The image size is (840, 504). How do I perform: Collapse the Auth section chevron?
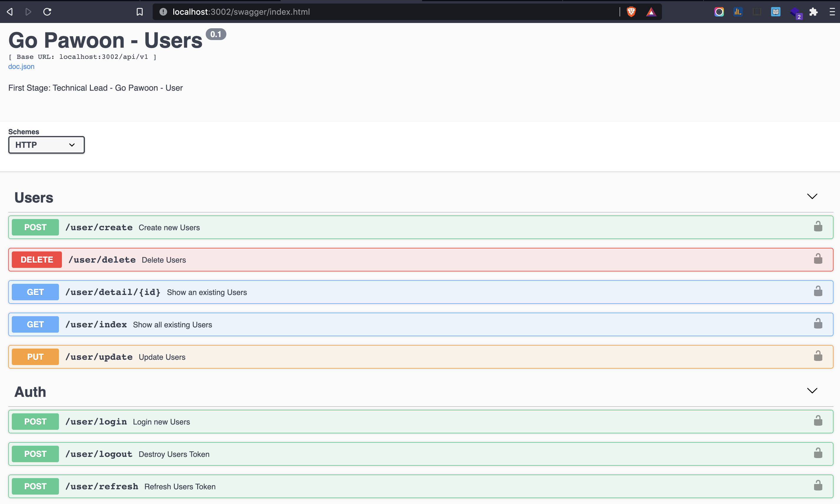812,391
